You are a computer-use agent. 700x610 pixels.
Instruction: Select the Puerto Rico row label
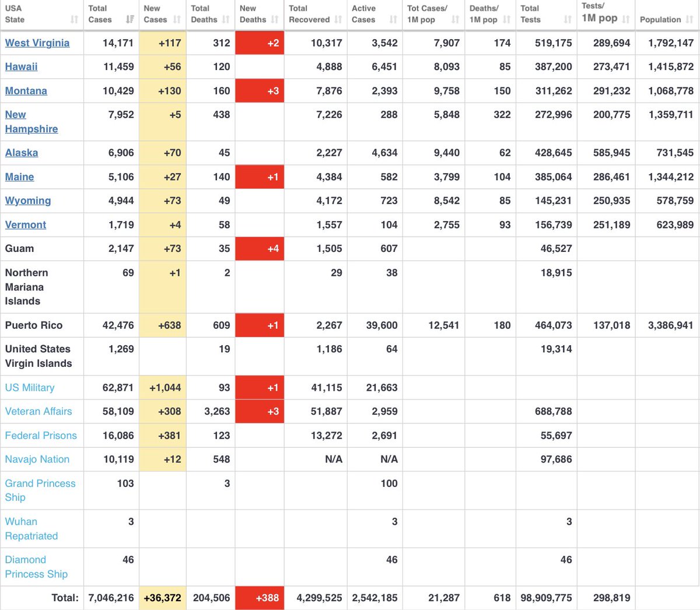coord(34,325)
